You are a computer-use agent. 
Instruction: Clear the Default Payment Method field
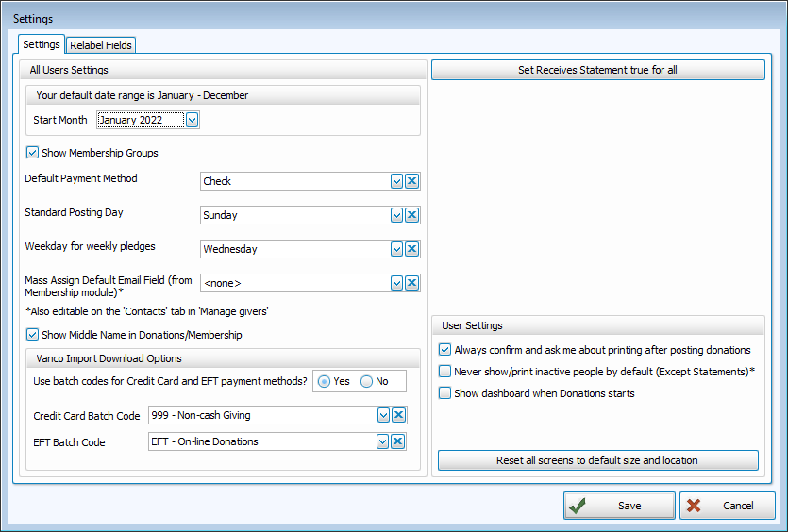coord(412,181)
